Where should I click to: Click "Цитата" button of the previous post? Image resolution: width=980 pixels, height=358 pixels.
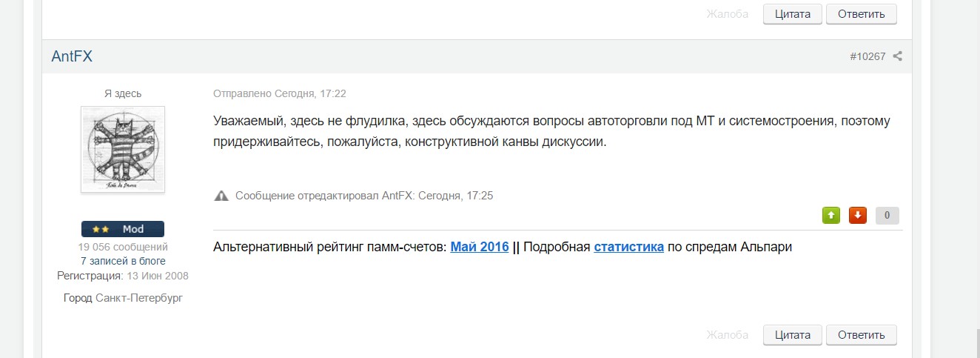(792, 14)
